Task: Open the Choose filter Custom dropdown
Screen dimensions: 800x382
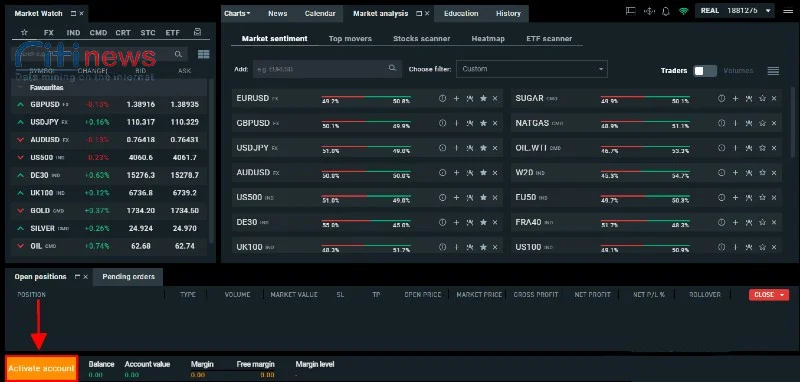Action: (x=532, y=69)
